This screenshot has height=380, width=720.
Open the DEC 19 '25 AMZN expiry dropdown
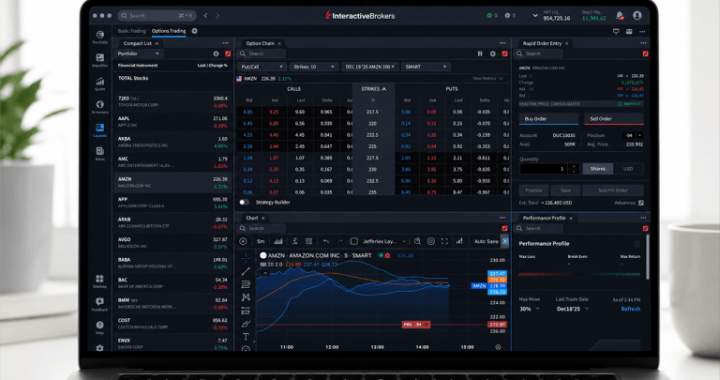click(x=370, y=67)
